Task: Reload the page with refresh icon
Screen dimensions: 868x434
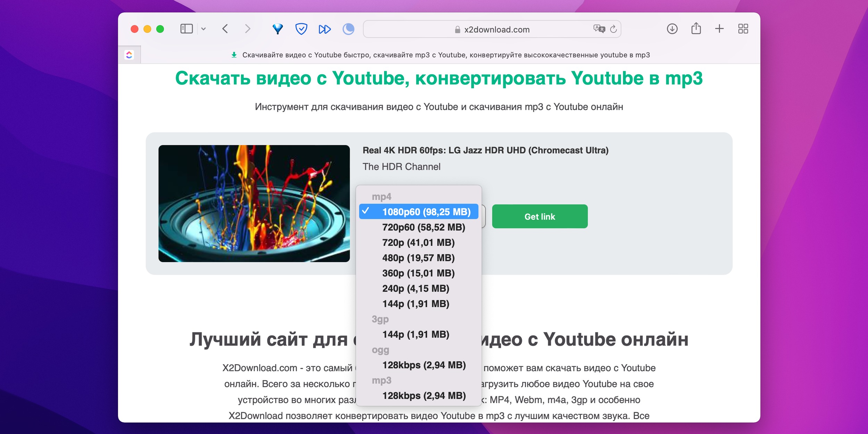Action: tap(614, 29)
